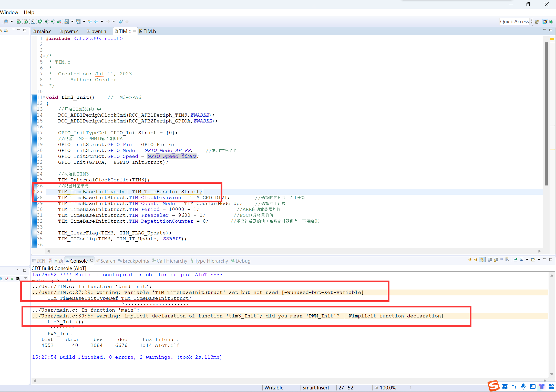This screenshot has height=392, width=556.
Task: Click the console Save Build Log icon
Action: pos(490,260)
